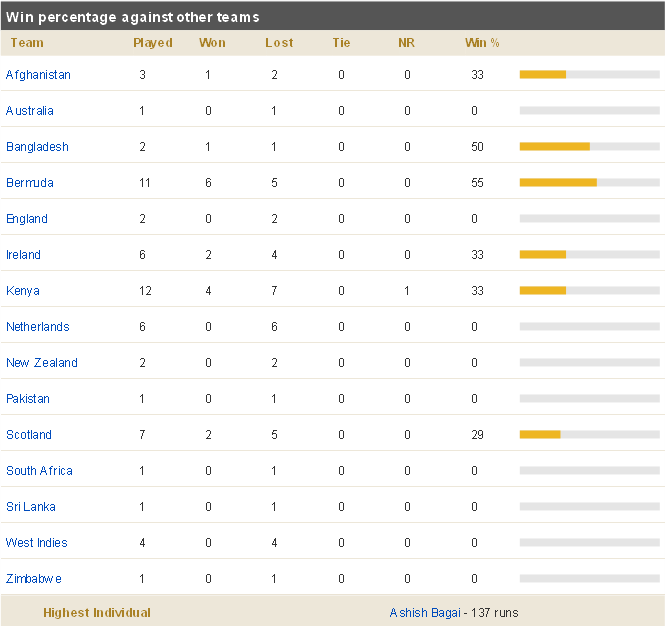The height and width of the screenshot is (626, 665).
Task: Open the West Indies team link
Action: (36, 543)
